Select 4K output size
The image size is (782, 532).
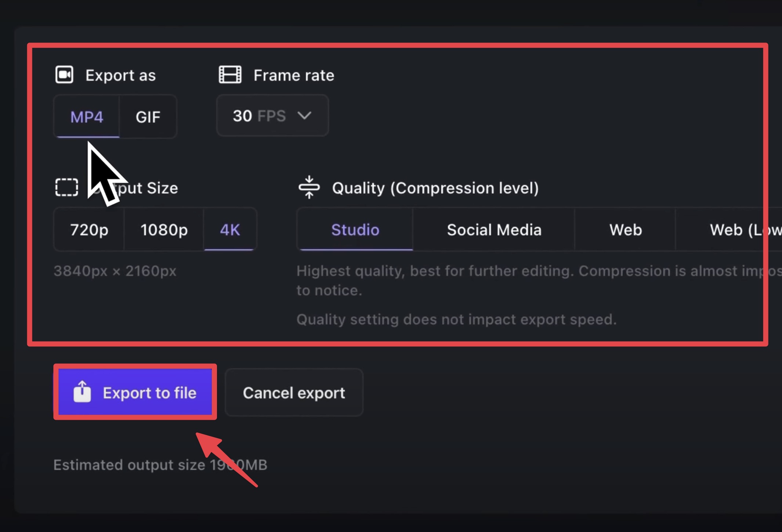[230, 230]
